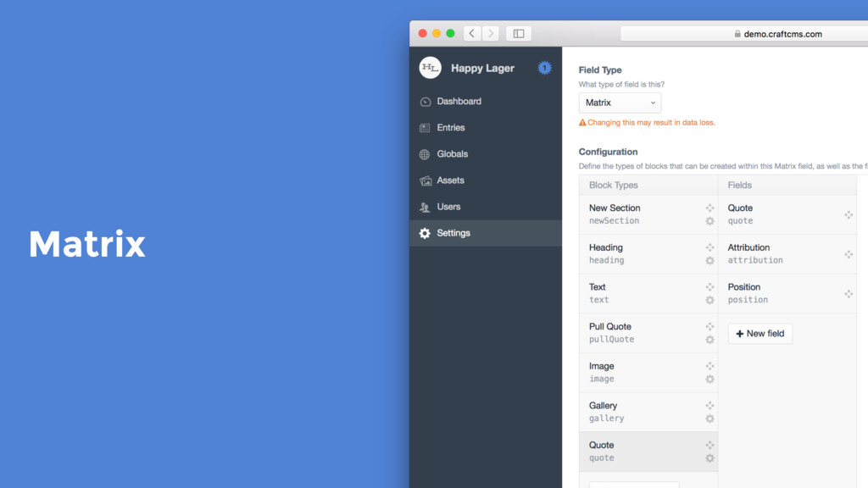The width and height of the screenshot is (868, 488).
Task: Click the Happy Lager site name
Action: [x=482, y=68]
